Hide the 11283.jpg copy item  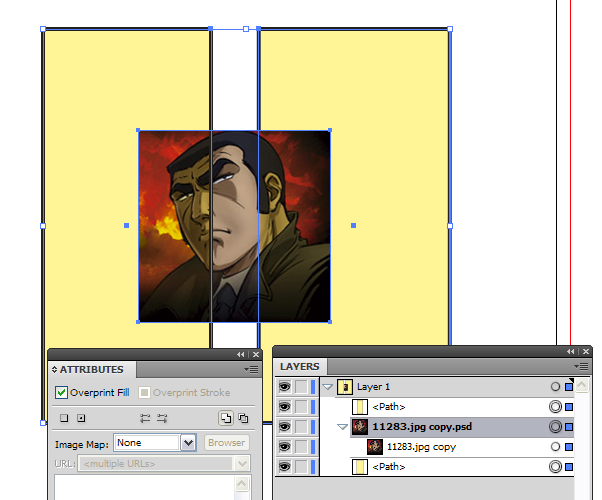[284, 447]
